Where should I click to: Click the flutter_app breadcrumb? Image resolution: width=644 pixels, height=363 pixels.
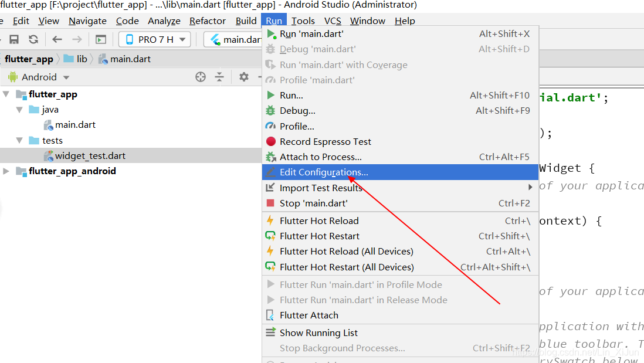29,59
